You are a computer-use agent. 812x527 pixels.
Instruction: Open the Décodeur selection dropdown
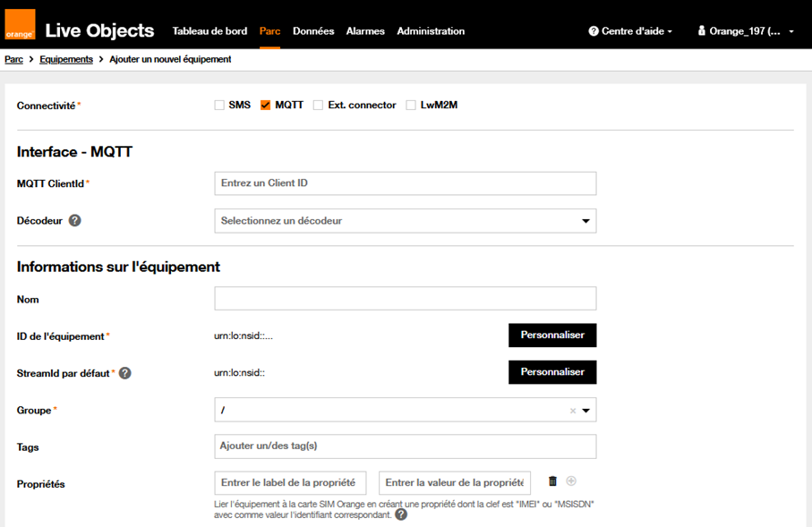(x=405, y=221)
